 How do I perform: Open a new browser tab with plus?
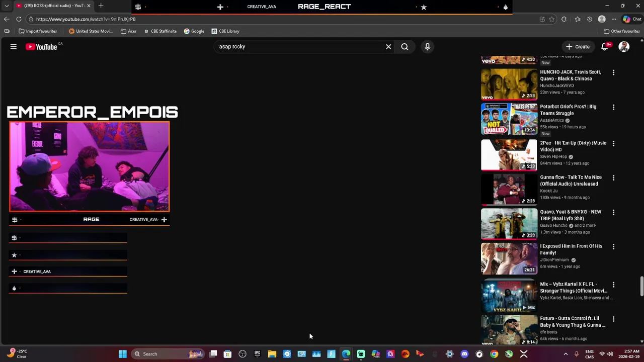tap(101, 6)
